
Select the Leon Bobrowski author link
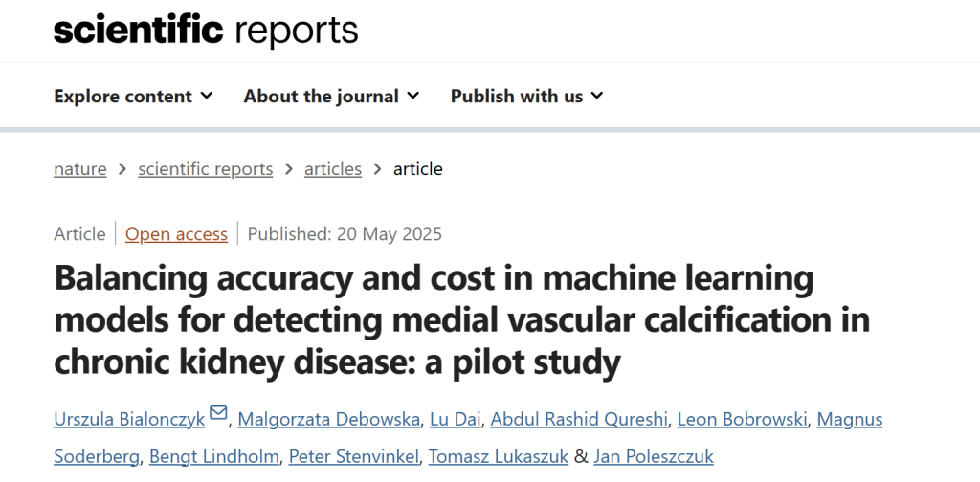[742, 420]
